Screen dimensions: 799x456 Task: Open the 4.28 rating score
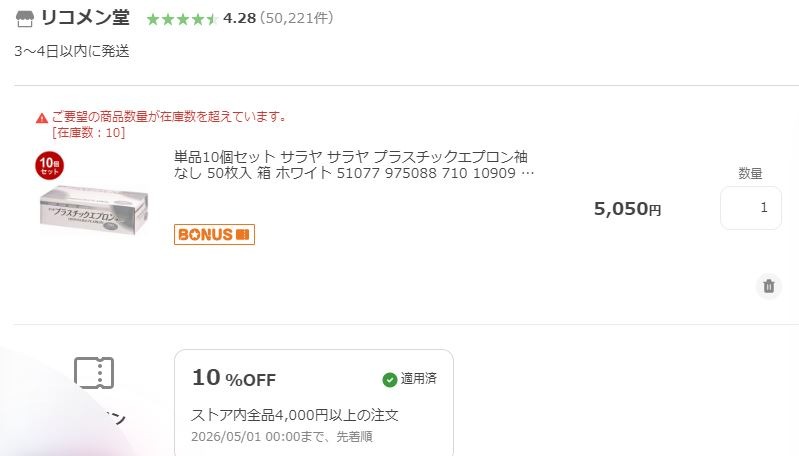pos(239,18)
